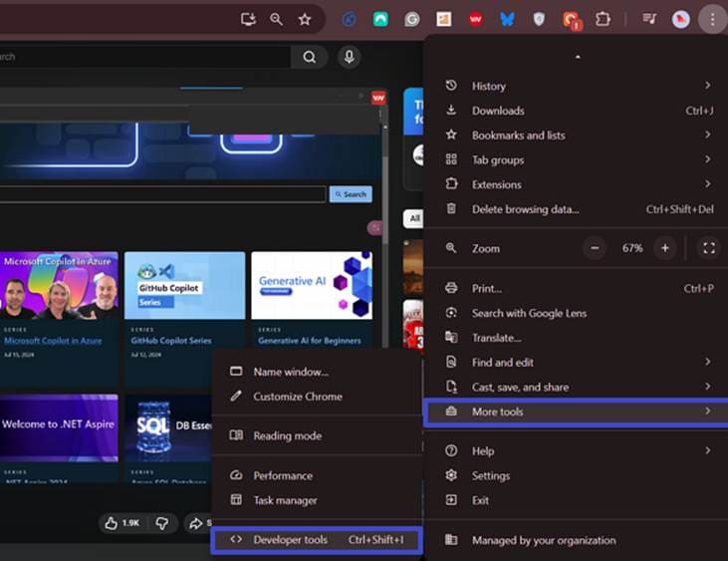Click the shield extension icon

click(x=539, y=20)
